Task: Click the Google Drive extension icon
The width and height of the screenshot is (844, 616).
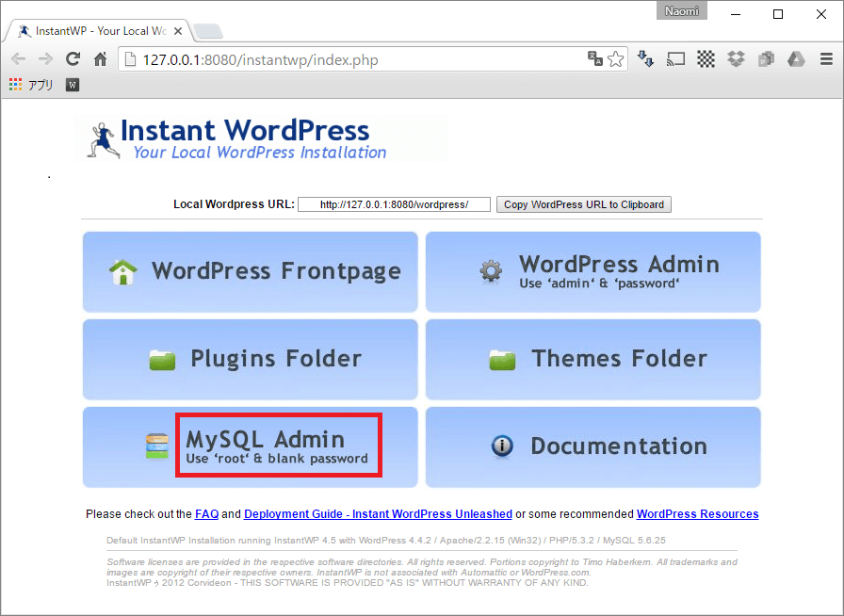Action: [796, 58]
